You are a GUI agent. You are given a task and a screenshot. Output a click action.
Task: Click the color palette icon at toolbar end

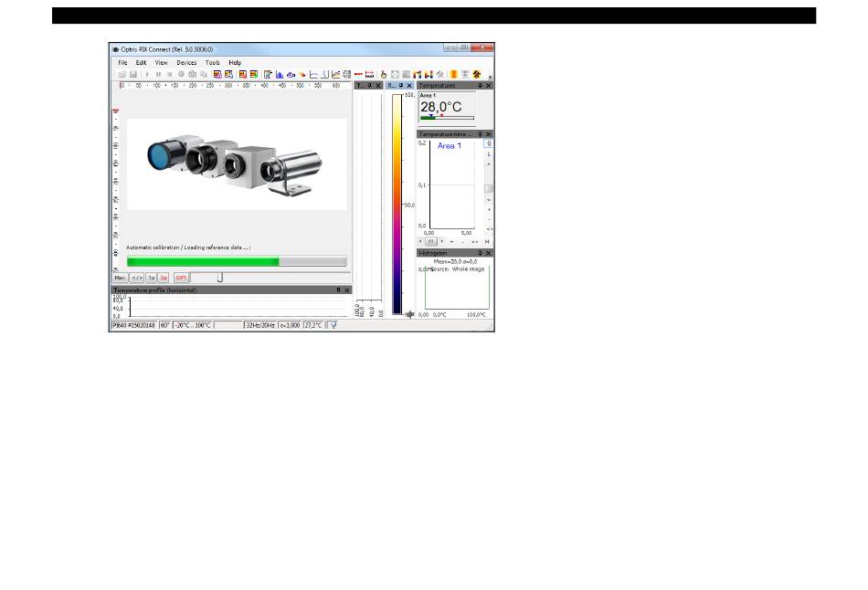click(477, 74)
